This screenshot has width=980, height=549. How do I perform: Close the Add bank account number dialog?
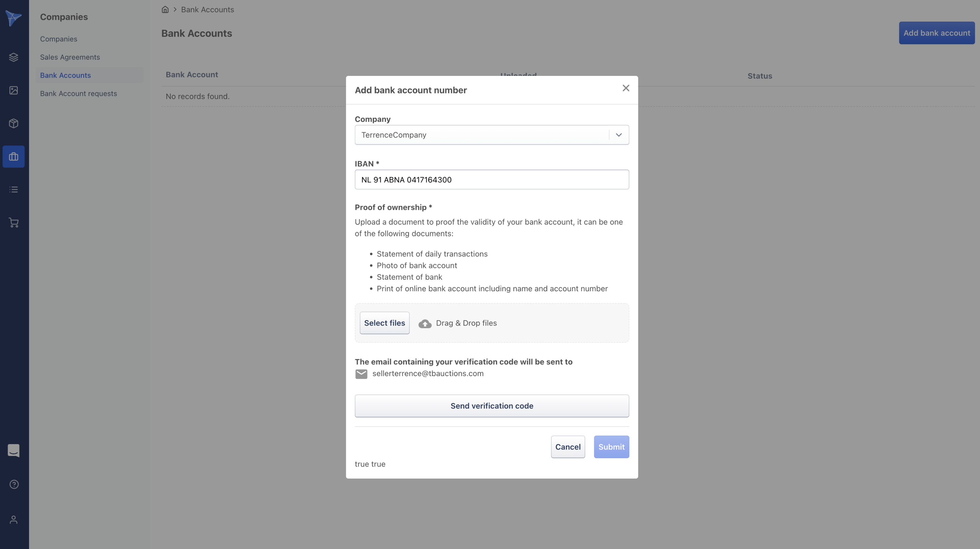(x=625, y=88)
